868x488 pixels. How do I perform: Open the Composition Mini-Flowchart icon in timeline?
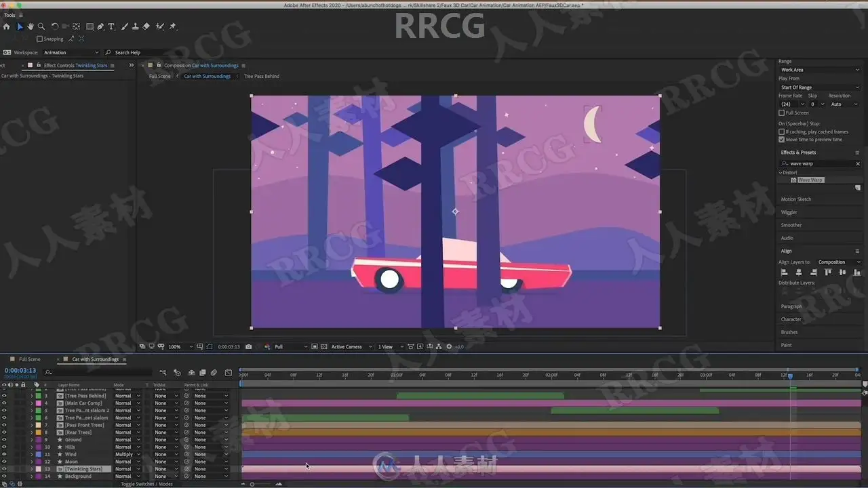[163, 373]
